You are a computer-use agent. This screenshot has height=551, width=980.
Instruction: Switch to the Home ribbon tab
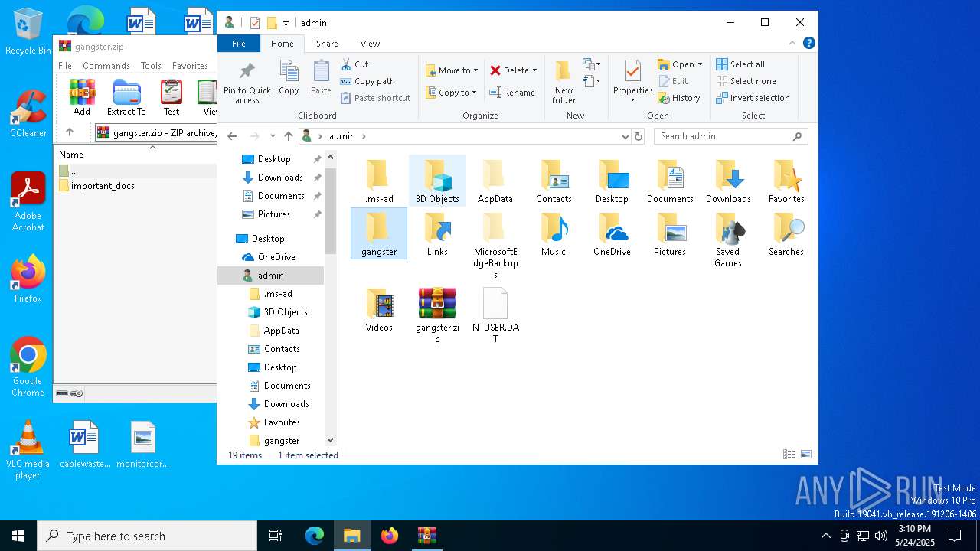pyautogui.click(x=282, y=44)
